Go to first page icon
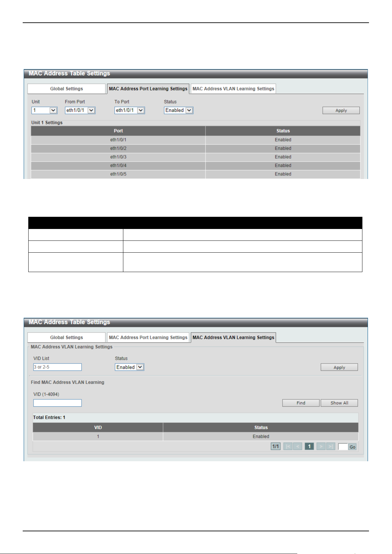Image resolution: width=392 pixels, height=554 pixels. point(288,446)
